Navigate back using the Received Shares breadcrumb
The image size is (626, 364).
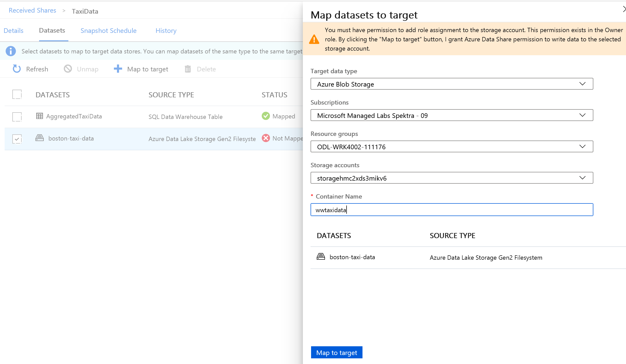32,10
